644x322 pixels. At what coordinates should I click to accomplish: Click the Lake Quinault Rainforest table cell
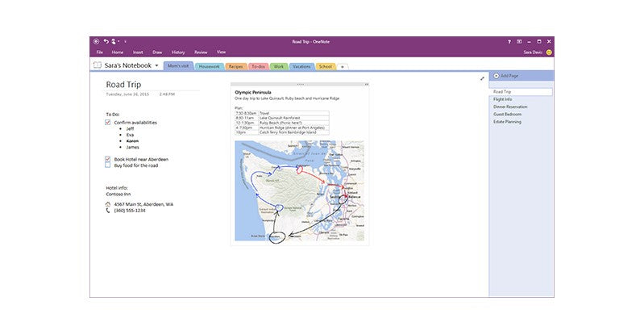[293, 118]
